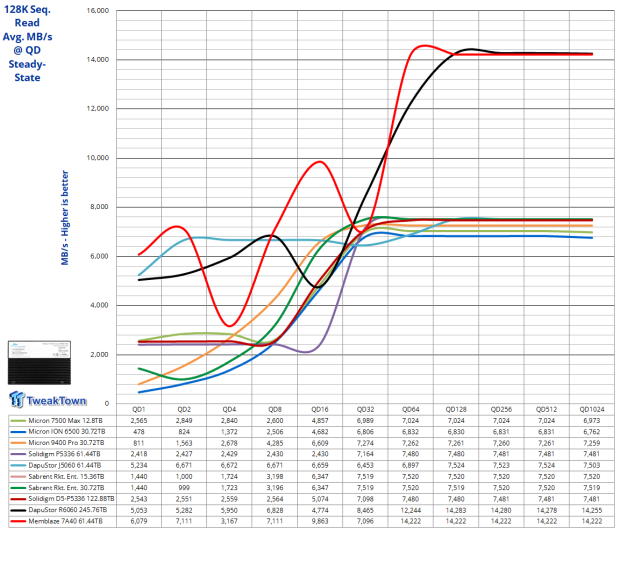Click the Micron 7500 Max QD2 value 2,849
Screen dimensions: 620x568
(184, 421)
